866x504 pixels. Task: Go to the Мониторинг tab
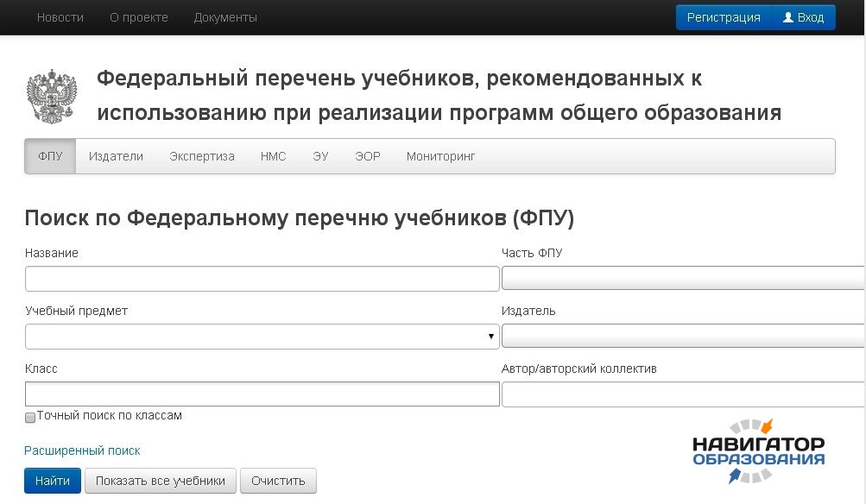(440, 156)
